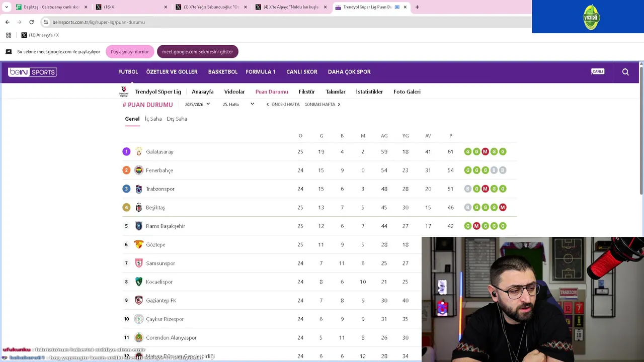Open the browser tab search dropdown arrow
Image resolution: width=644 pixels, height=362 pixels.
[x=7, y=7]
